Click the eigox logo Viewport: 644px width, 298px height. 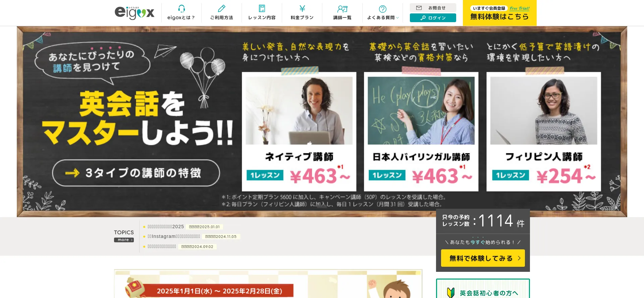134,13
